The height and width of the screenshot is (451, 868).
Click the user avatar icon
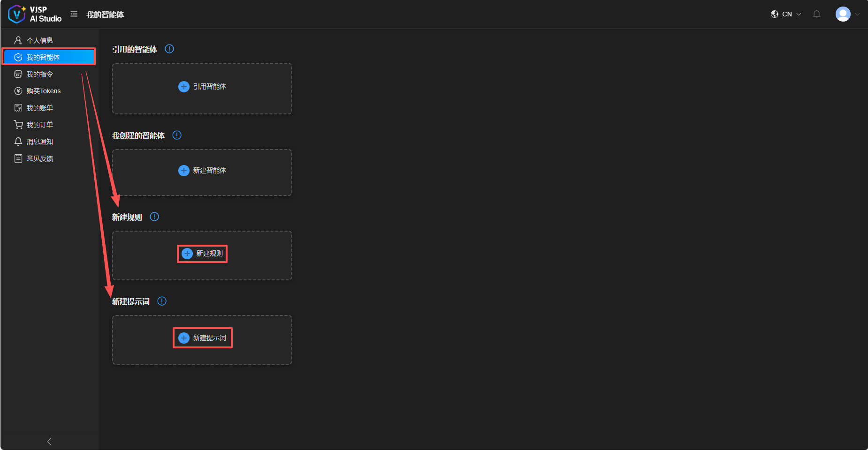843,14
